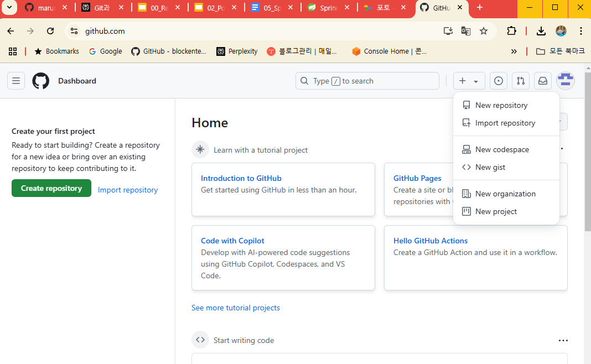Open GitHub - blockente... bookmark
This screenshot has height=364, width=591.
pyautogui.click(x=169, y=51)
